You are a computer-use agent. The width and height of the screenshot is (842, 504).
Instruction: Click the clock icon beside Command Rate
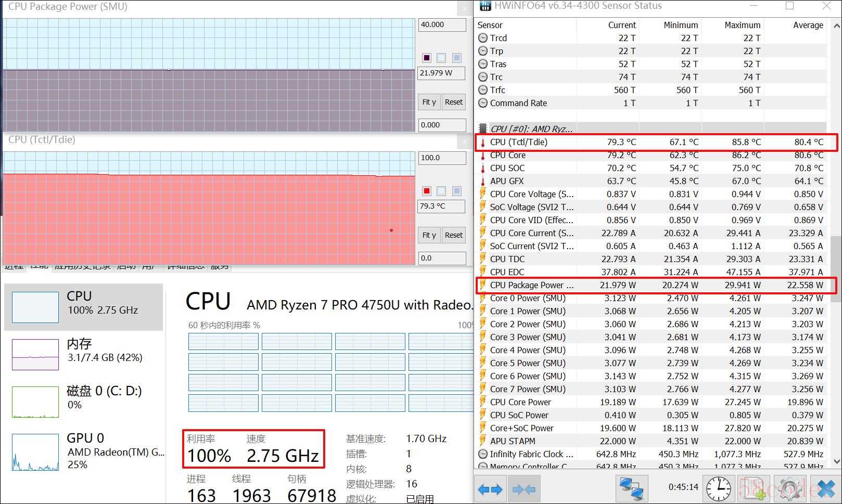pyautogui.click(x=483, y=103)
